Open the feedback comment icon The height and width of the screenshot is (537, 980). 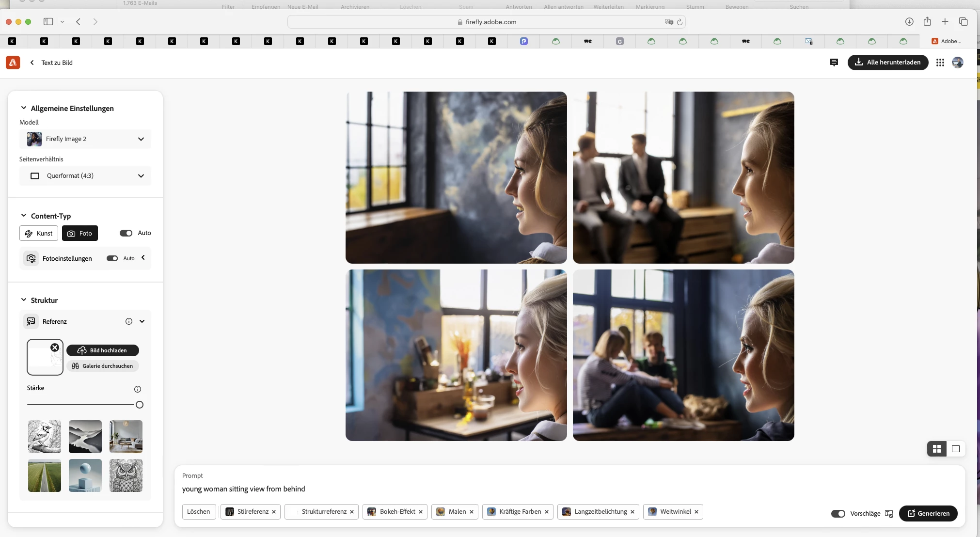pyautogui.click(x=834, y=63)
